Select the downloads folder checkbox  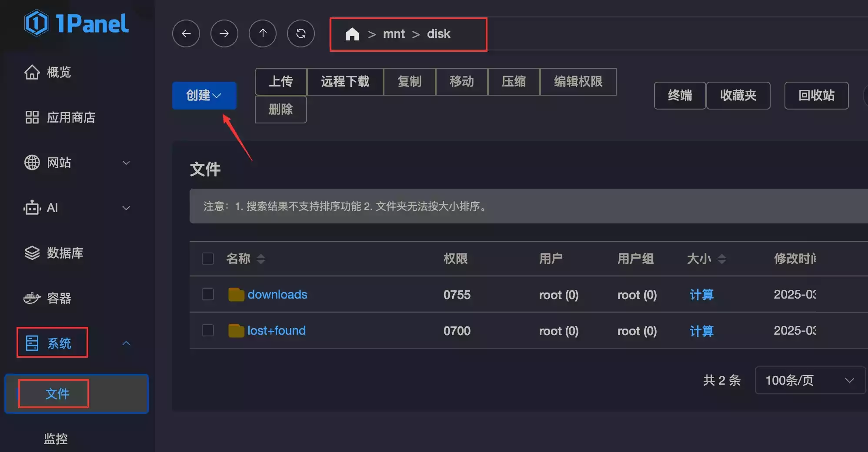click(x=208, y=294)
